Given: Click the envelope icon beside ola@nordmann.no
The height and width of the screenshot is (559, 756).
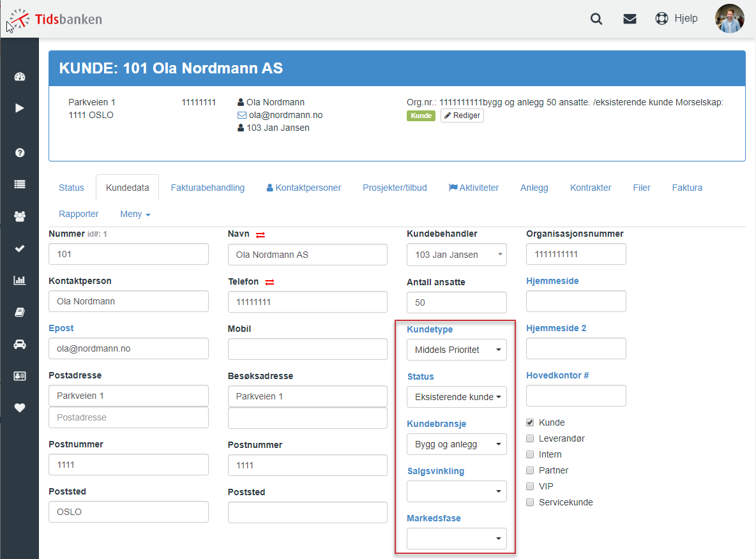Looking at the screenshot, I should (242, 115).
